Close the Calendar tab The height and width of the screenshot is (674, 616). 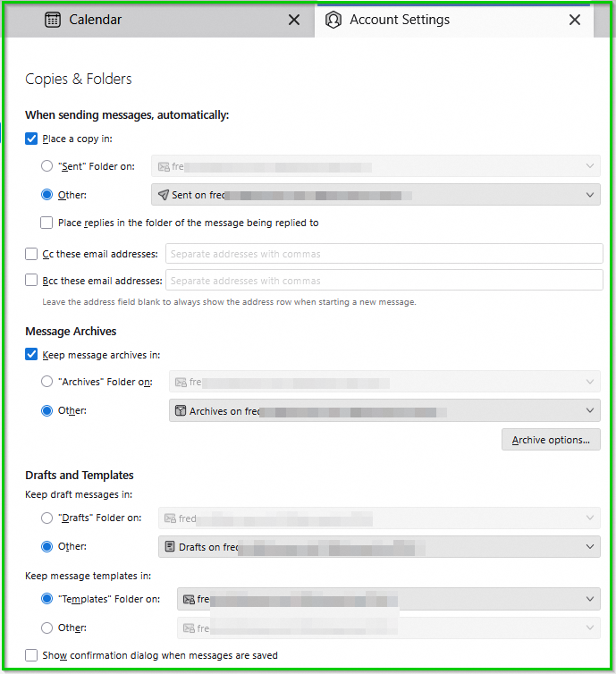click(x=294, y=20)
